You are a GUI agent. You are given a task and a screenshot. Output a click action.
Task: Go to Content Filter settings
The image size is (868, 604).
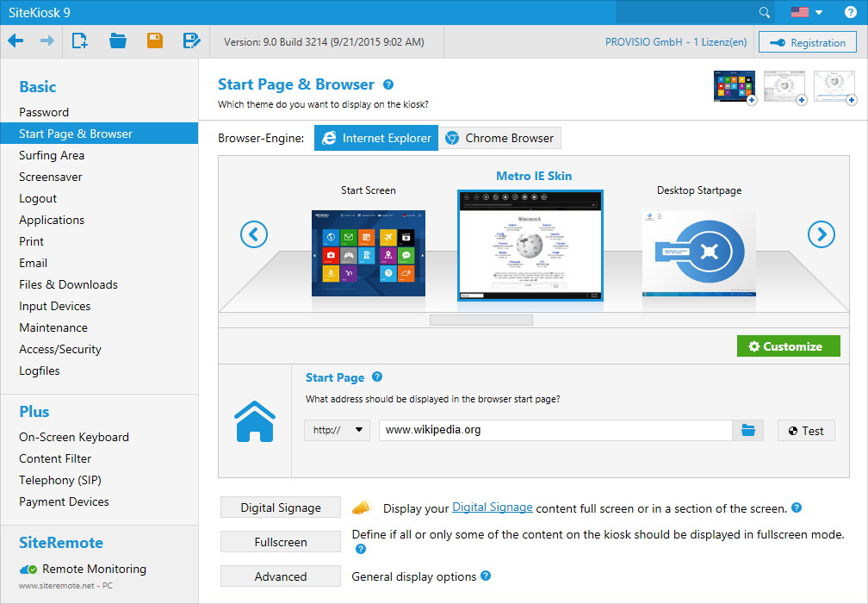55,458
